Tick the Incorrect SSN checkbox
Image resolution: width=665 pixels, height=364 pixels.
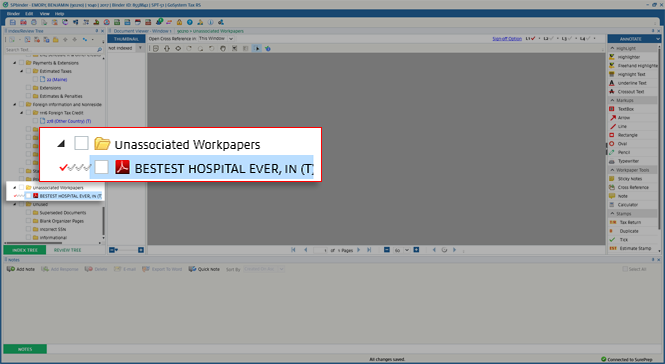[x=28, y=229]
